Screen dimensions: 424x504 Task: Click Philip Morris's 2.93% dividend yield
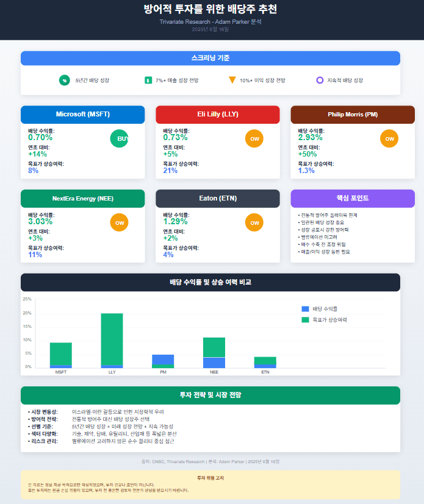pyautogui.click(x=310, y=138)
